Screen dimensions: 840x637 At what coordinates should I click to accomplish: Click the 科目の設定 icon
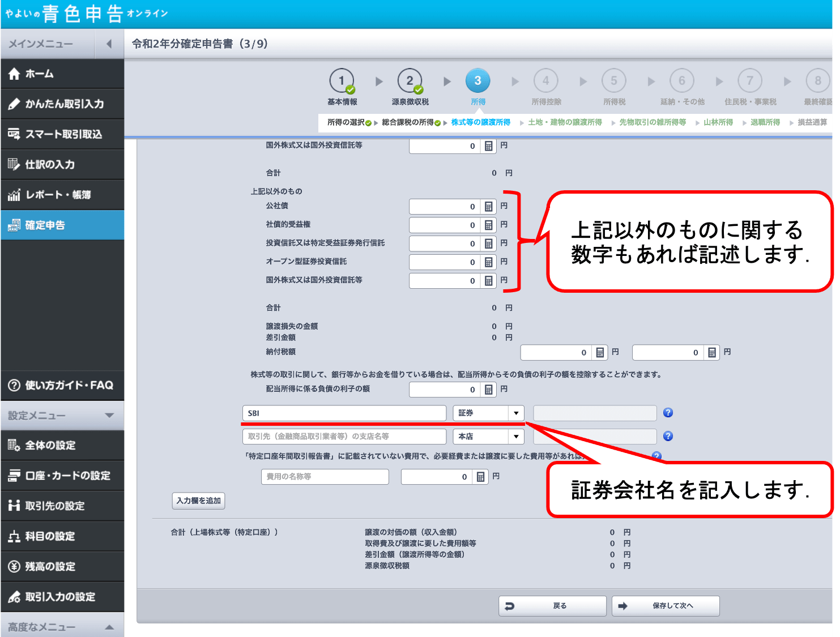(14, 536)
